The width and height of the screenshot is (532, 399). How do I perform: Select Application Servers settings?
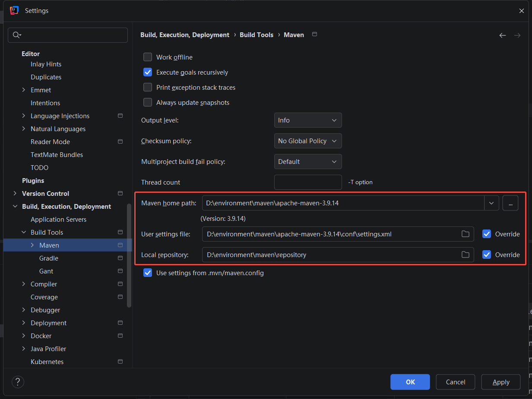(x=58, y=219)
